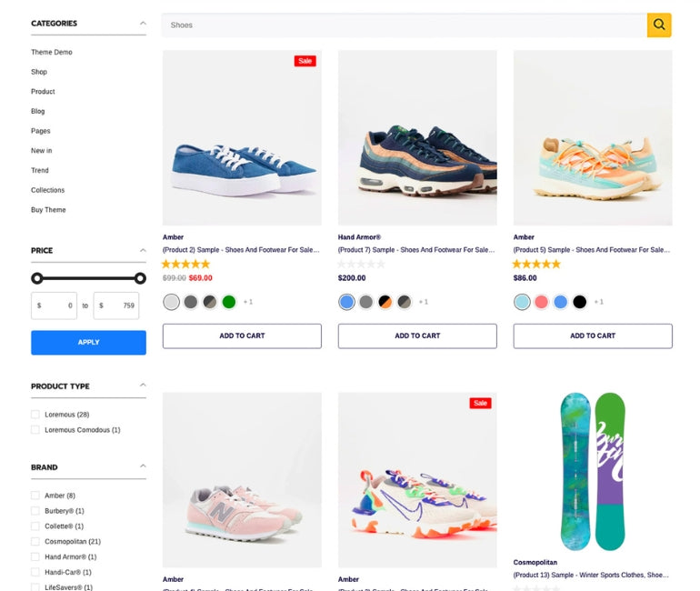Enable the Burbery brand checkbox
Image resolution: width=700 pixels, height=591 pixels.
click(35, 511)
